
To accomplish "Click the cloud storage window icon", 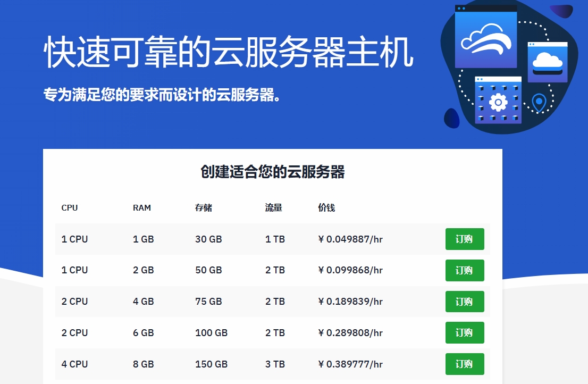I will pyautogui.click(x=547, y=62).
